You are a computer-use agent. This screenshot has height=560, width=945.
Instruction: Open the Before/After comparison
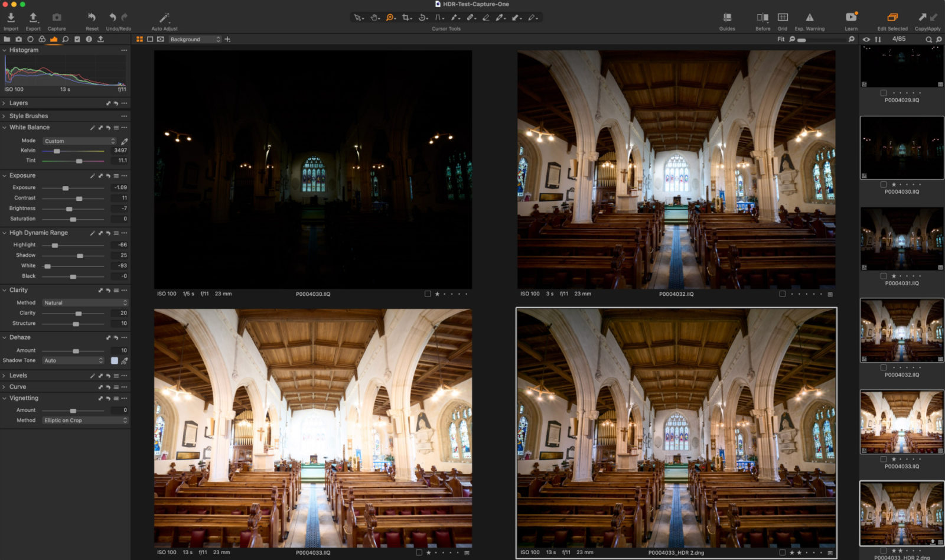click(x=762, y=18)
